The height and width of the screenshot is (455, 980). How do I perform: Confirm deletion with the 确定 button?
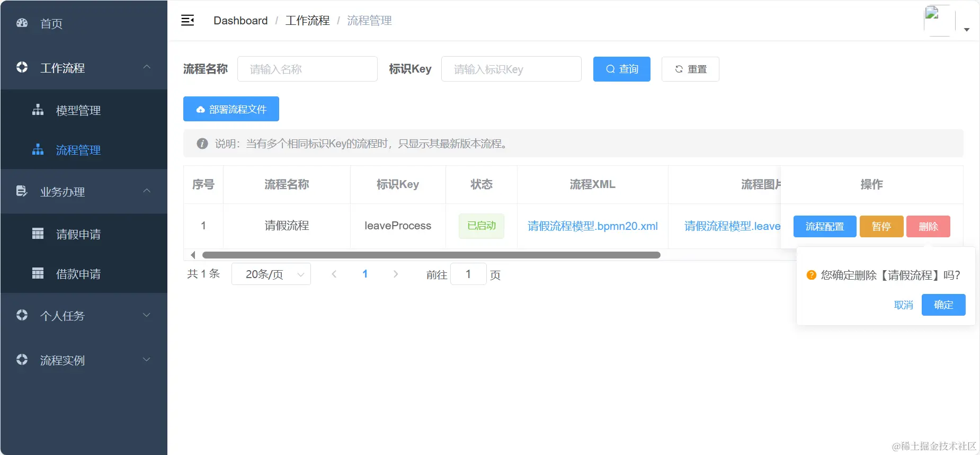click(943, 305)
